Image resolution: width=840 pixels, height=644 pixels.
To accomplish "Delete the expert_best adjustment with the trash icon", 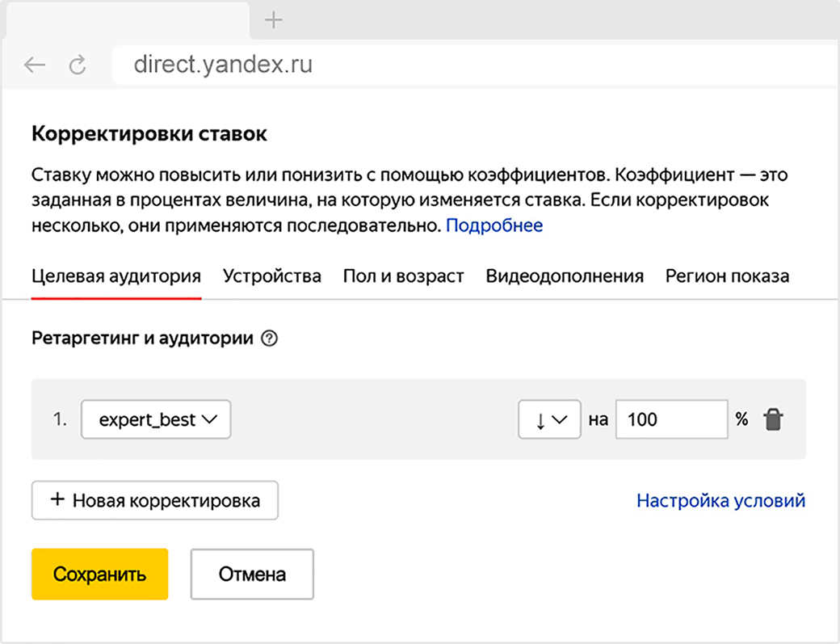I will [x=773, y=419].
